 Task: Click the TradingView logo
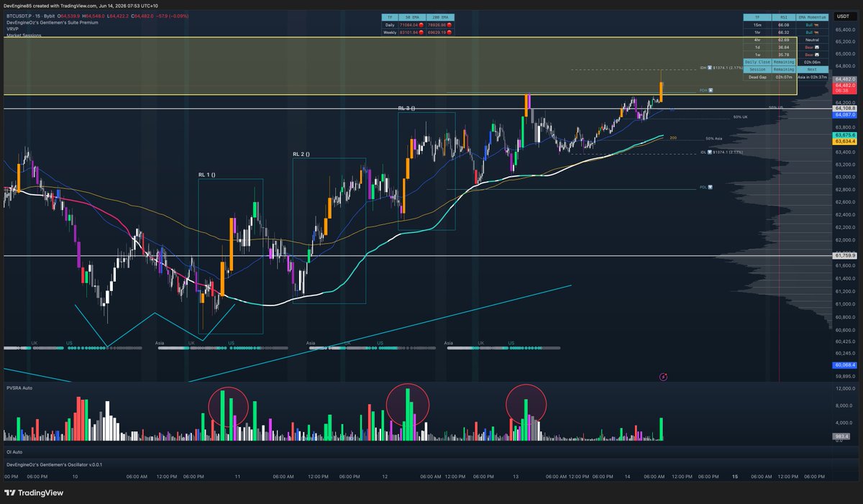(34, 493)
